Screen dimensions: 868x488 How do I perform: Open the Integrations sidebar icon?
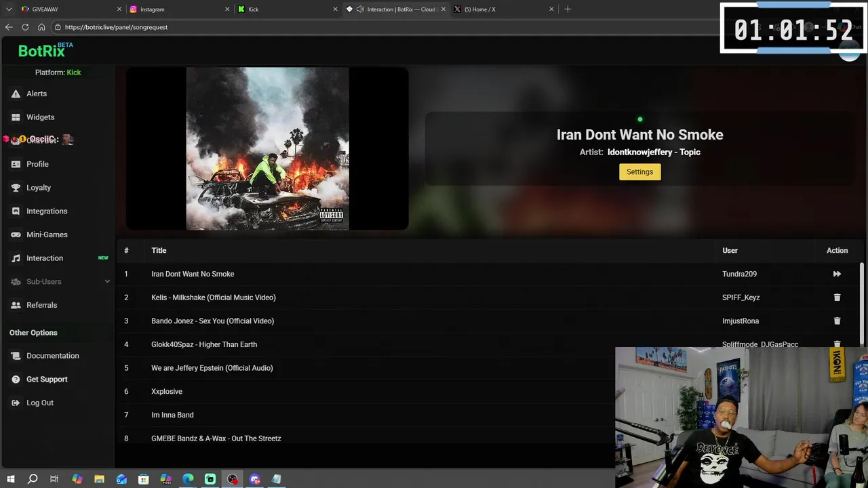tap(16, 211)
